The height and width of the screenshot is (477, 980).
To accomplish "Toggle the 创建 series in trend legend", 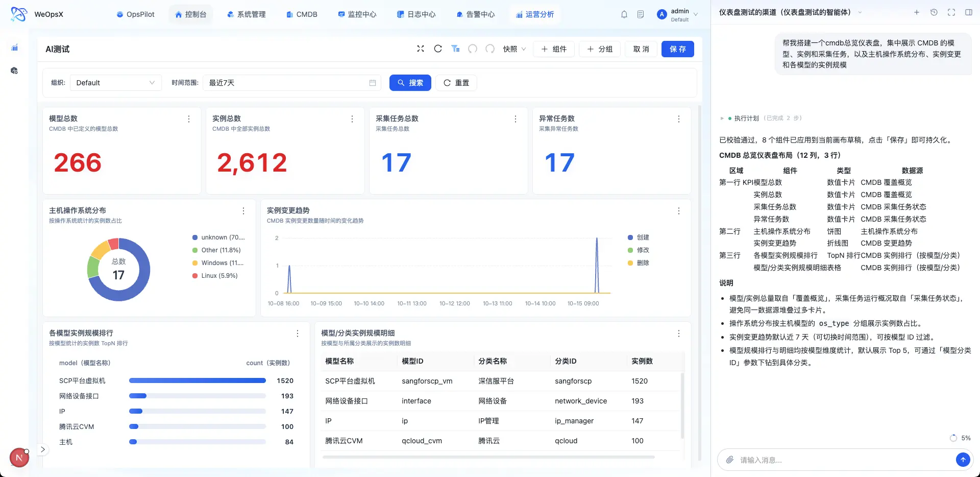I will (639, 237).
